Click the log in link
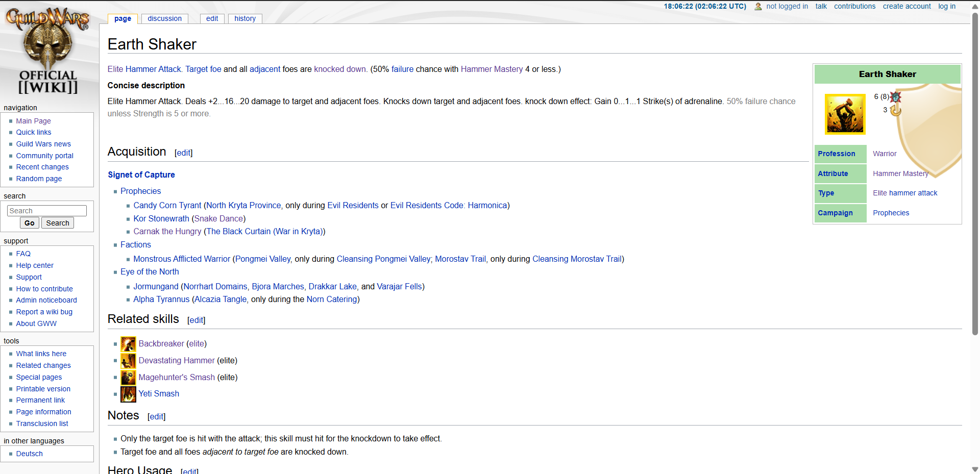The width and height of the screenshot is (980, 474). pyautogui.click(x=947, y=6)
